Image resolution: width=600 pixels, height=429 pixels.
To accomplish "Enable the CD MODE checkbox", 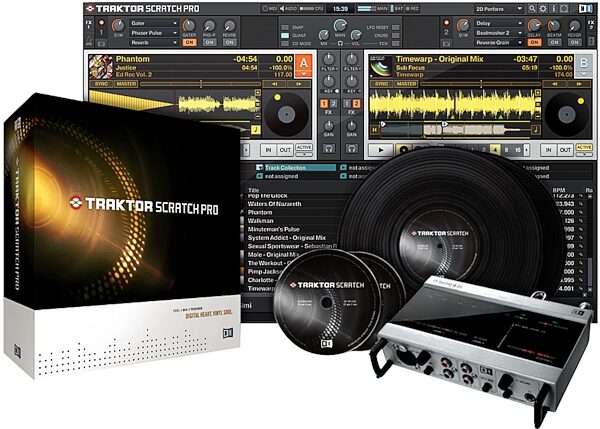I will 285,43.
